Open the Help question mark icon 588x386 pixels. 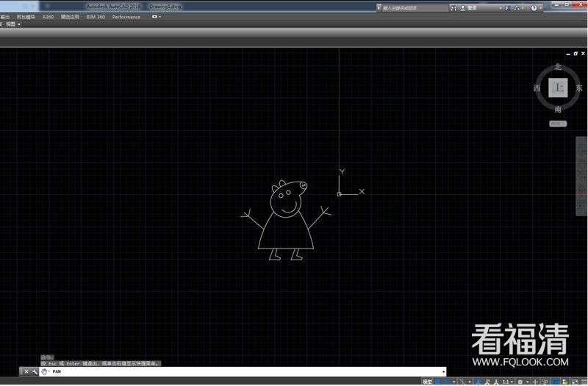pyautogui.click(x=534, y=8)
